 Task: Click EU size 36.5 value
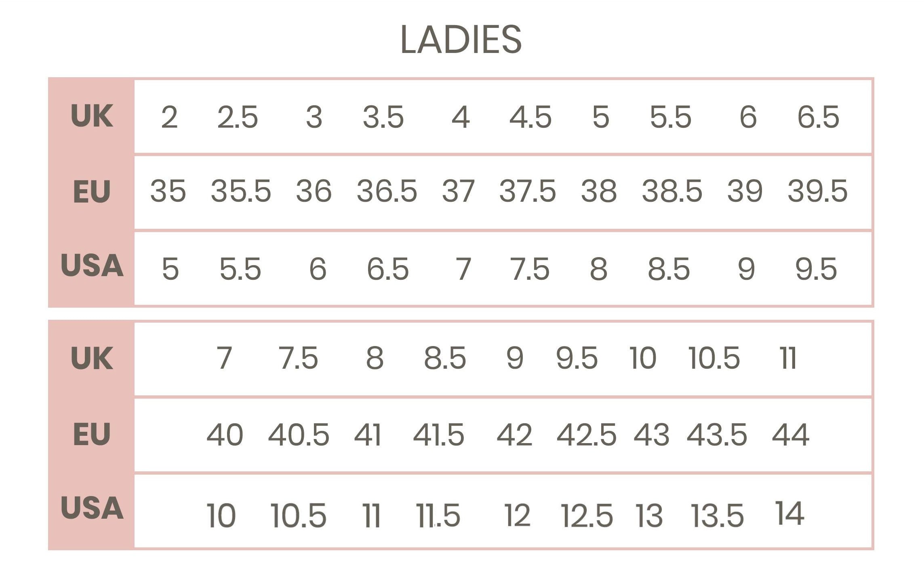pyautogui.click(x=387, y=191)
